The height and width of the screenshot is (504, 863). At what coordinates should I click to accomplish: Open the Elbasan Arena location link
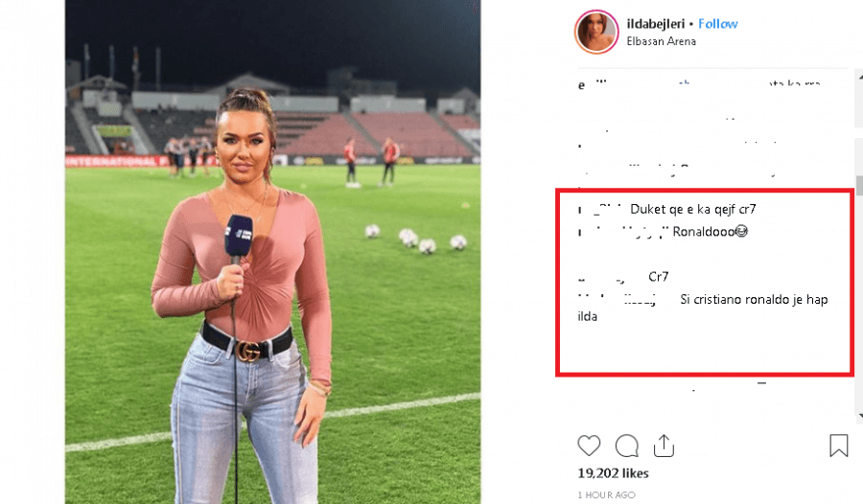pyautogui.click(x=661, y=41)
